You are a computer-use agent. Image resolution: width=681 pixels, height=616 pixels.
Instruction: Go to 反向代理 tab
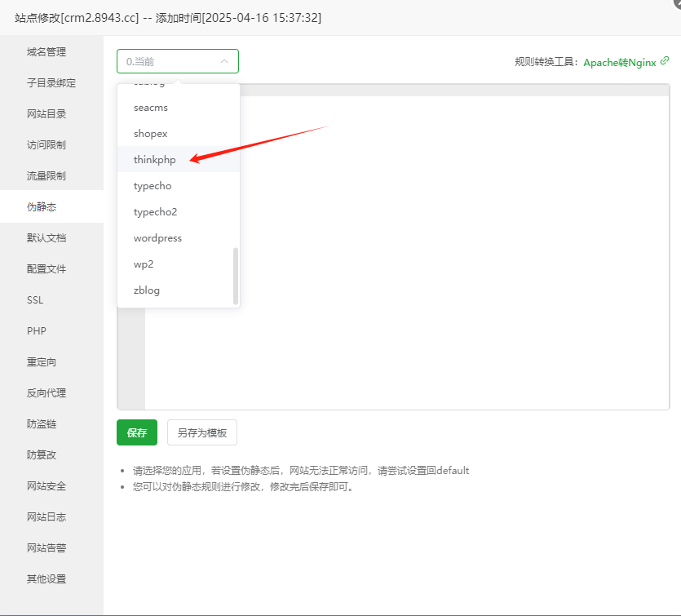click(46, 393)
